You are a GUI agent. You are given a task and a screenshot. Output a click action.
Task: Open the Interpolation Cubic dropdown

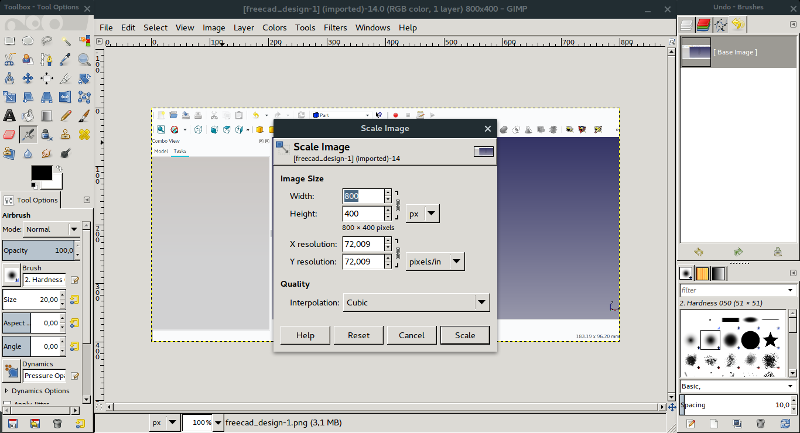point(416,302)
